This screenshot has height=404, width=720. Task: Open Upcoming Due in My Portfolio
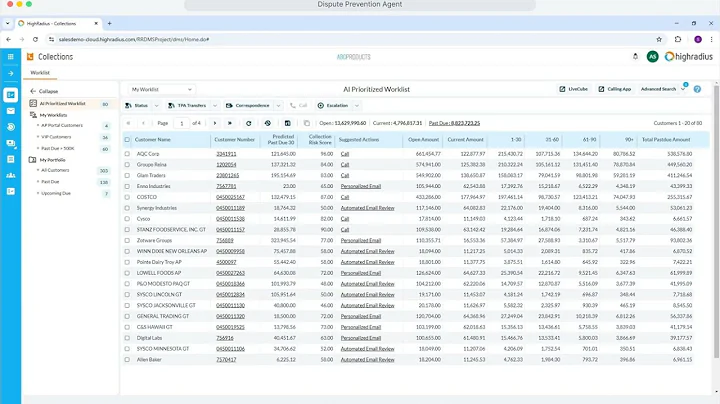click(56, 193)
